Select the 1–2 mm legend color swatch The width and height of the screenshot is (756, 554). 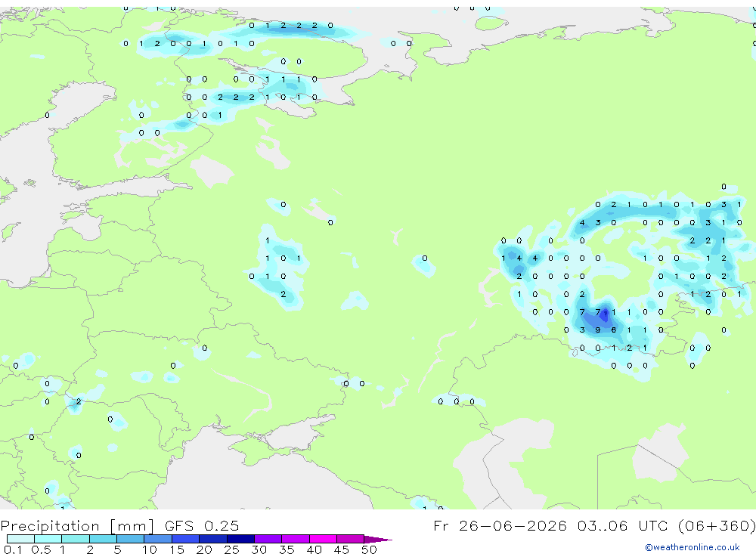tap(76, 539)
